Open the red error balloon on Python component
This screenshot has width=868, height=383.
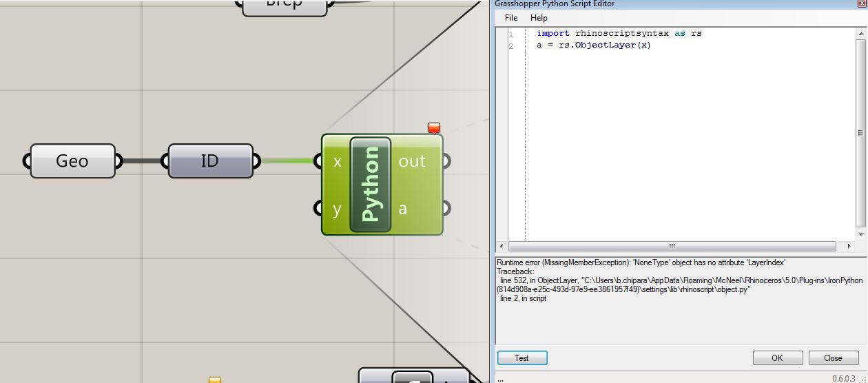coord(434,128)
